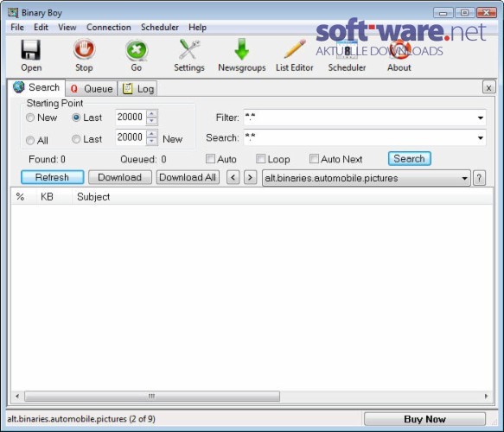Click the Download button
This screenshot has width=504, height=432.
tap(120, 177)
